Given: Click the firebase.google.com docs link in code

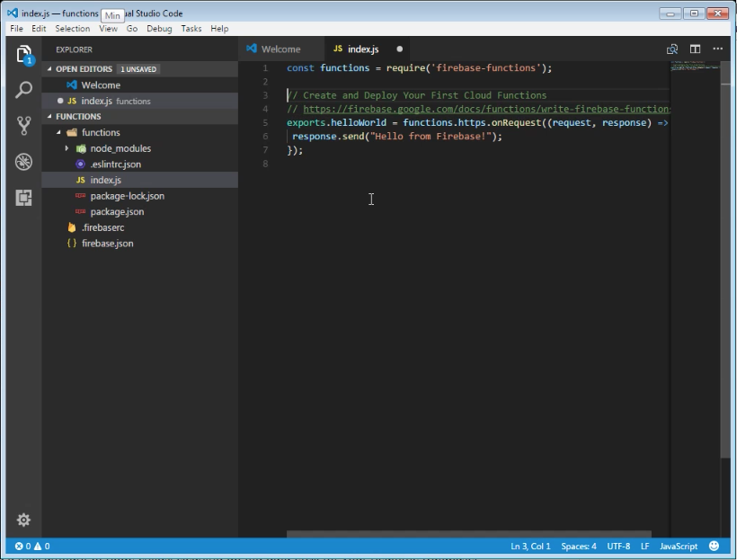Looking at the screenshot, I should tap(486, 109).
